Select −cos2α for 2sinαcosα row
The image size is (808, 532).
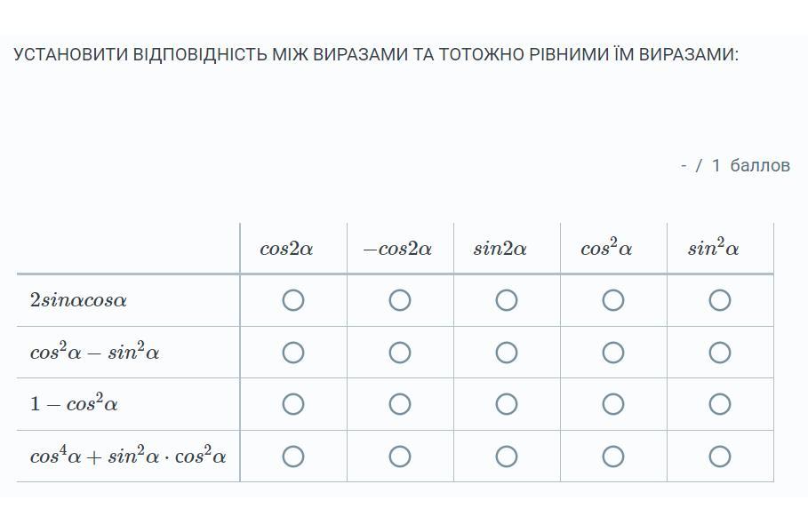(400, 300)
